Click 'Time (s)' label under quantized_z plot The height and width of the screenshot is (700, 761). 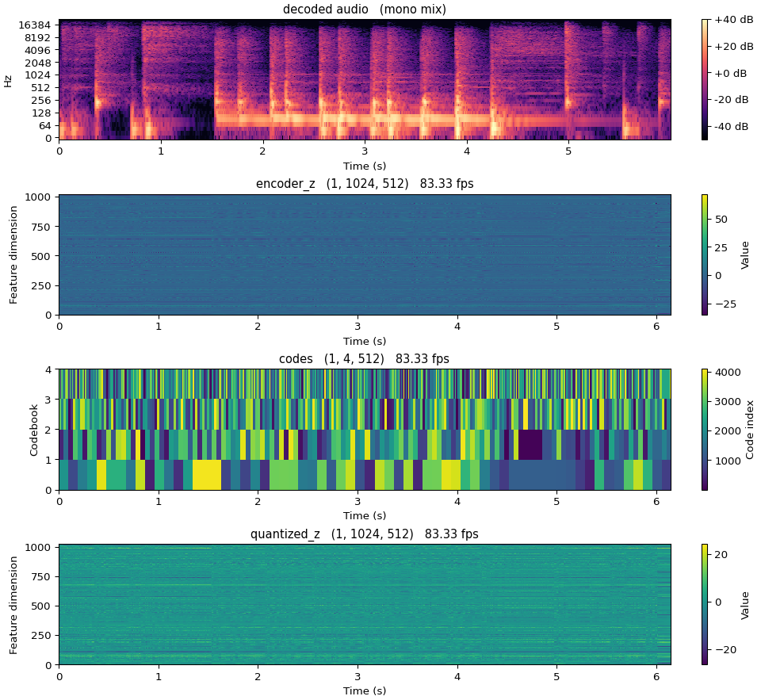365,690
